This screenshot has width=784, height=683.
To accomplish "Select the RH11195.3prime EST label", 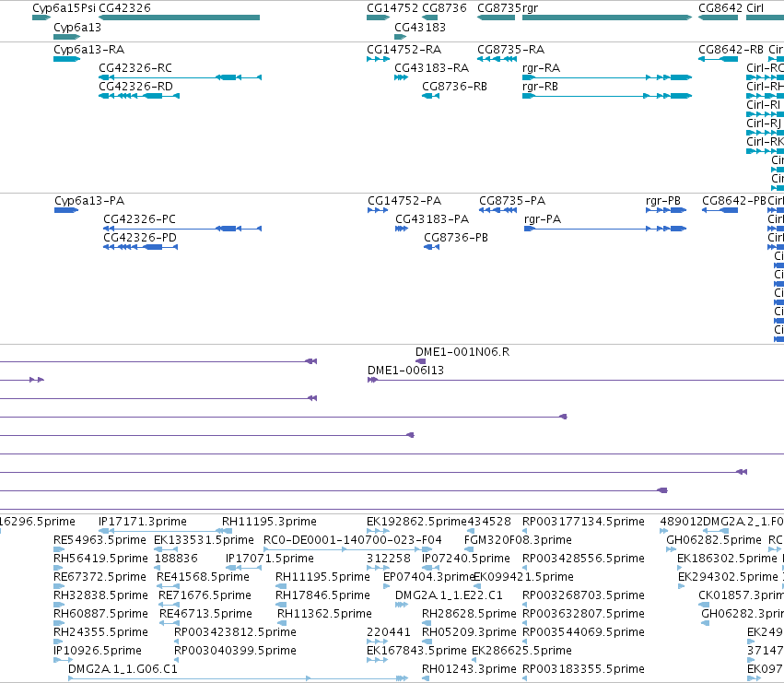I will coord(269,522).
